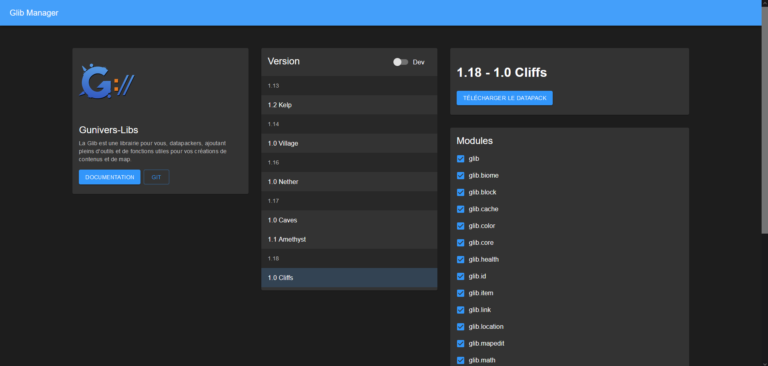Uncheck the glib.color module checkbox

coord(460,226)
